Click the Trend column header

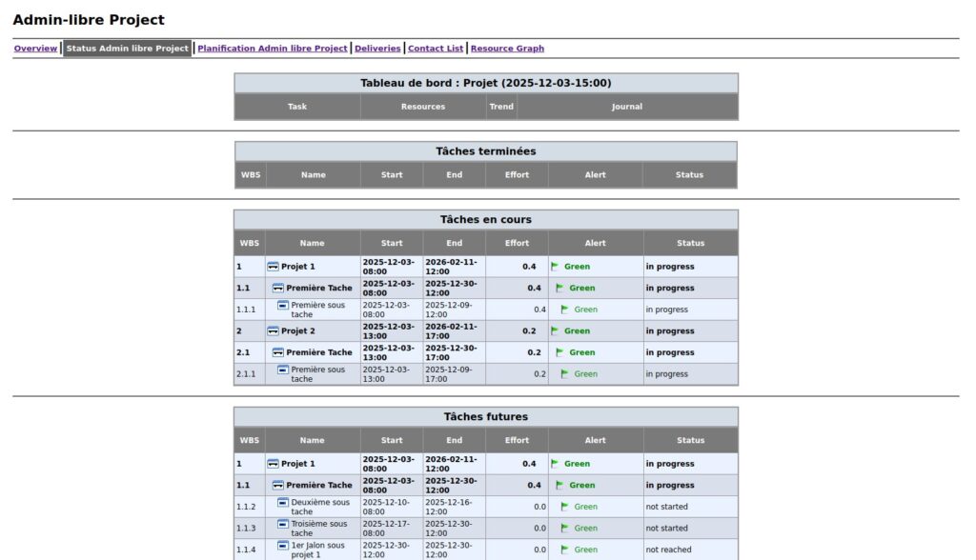501,107
